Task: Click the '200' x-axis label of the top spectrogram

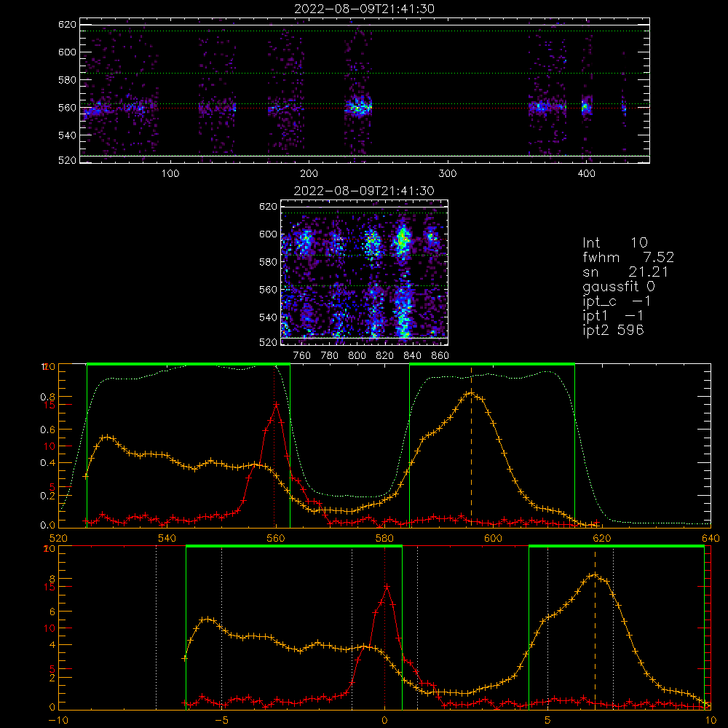Action: (x=309, y=174)
